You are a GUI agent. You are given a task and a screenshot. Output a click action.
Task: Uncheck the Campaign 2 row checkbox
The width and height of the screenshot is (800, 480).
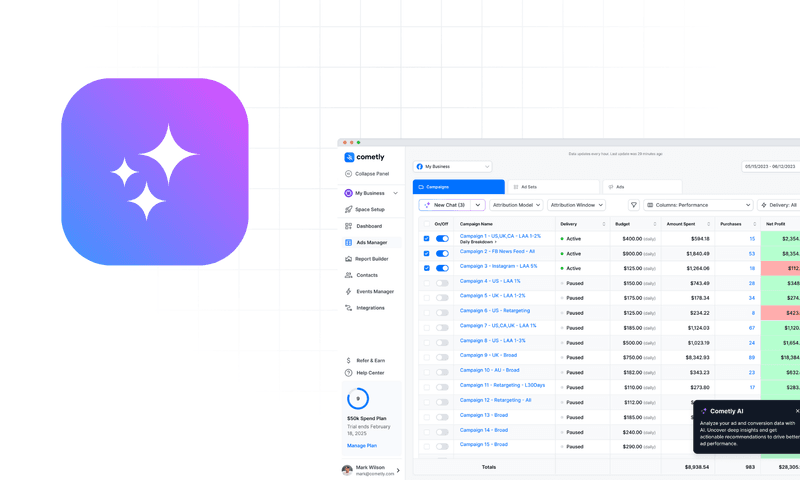point(427,254)
